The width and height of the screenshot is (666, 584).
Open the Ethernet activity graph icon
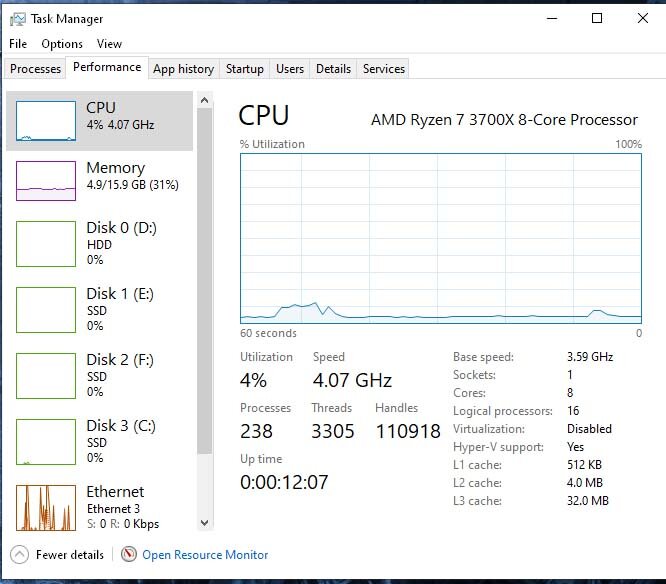tap(46, 508)
